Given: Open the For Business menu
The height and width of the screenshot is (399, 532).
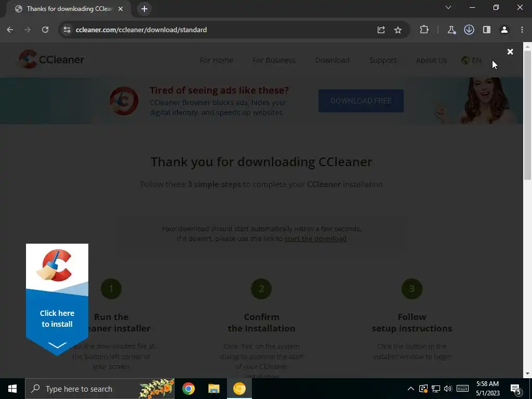Looking at the screenshot, I should [274, 60].
